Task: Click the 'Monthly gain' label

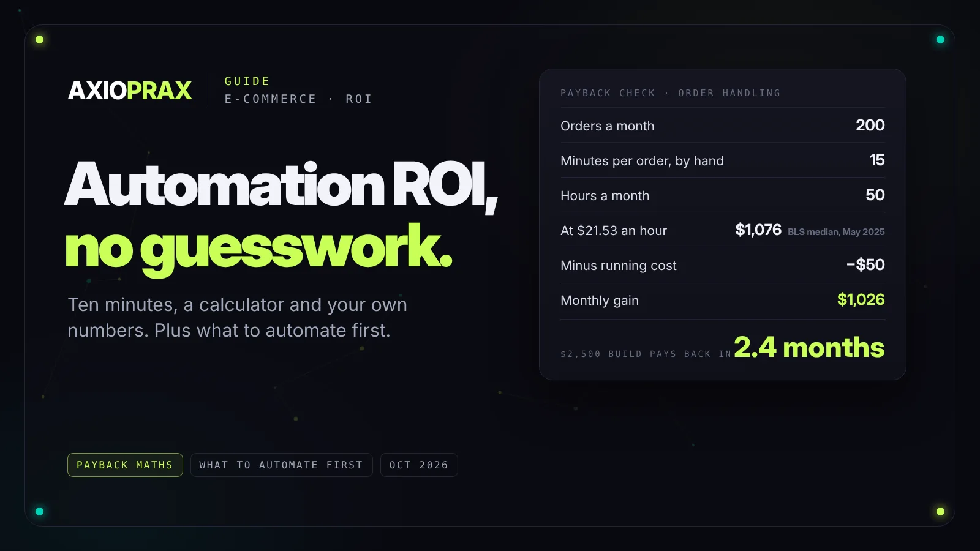Action: pos(600,301)
